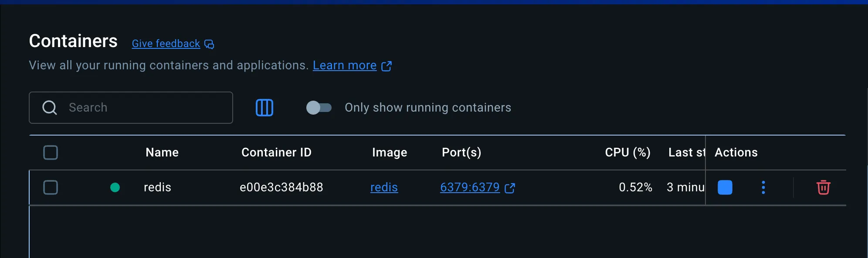This screenshot has width=868, height=258.
Task: Open the manage columns icon
Action: point(264,108)
